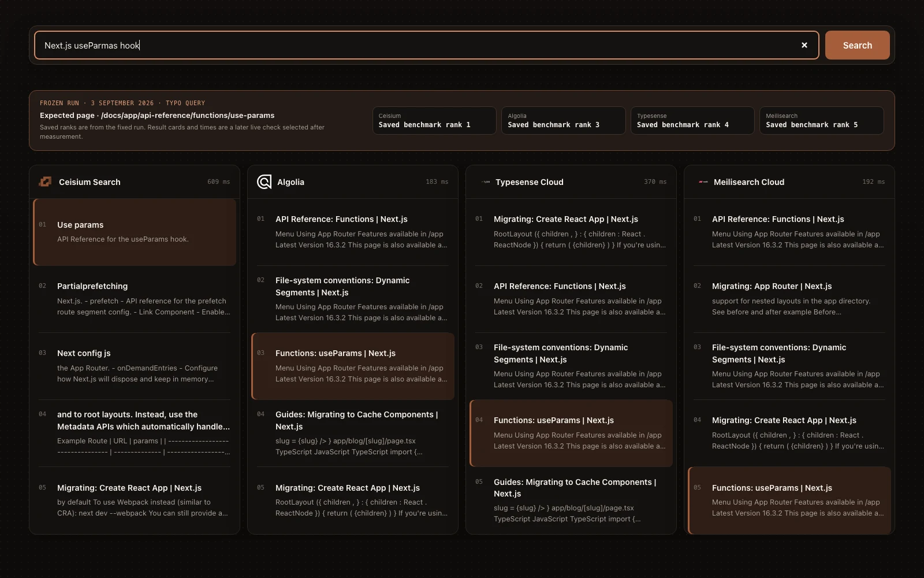Viewport: 924px width, 578px height.
Task: Open Ceisium result 'Use params'
Action: click(135, 232)
